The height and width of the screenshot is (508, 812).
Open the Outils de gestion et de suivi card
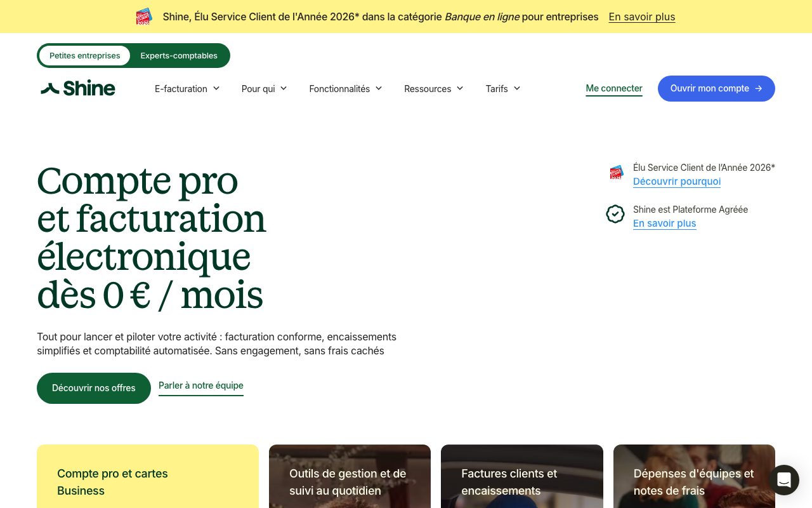click(x=350, y=476)
